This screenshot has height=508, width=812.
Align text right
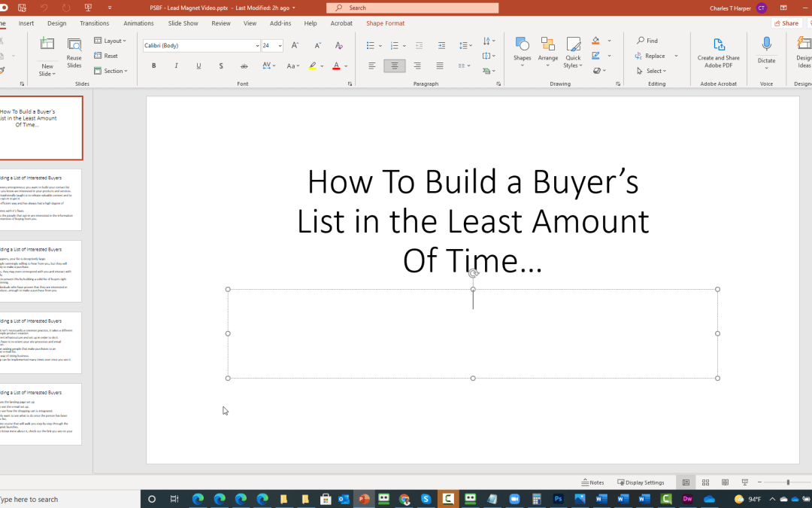tap(417, 65)
